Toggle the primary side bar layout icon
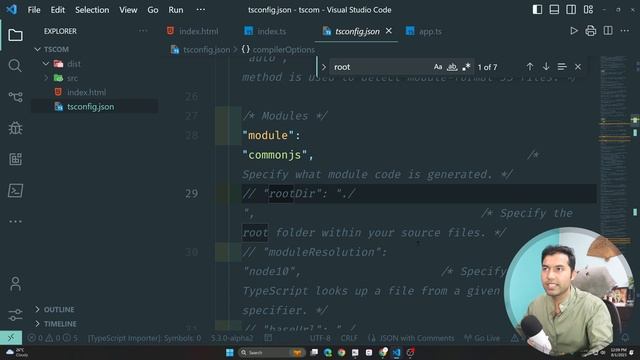The width and height of the screenshot is (640, 360). click(537, 10)
